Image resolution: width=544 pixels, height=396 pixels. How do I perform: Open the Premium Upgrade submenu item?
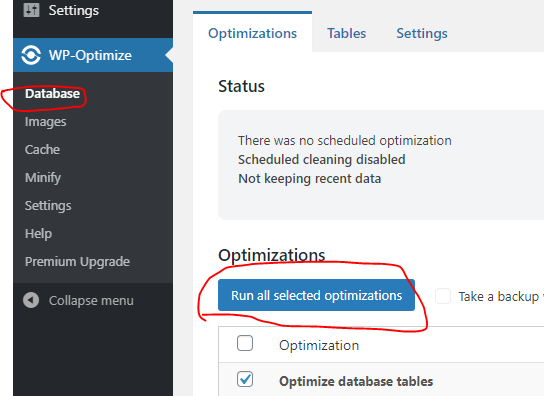(77, 261)
